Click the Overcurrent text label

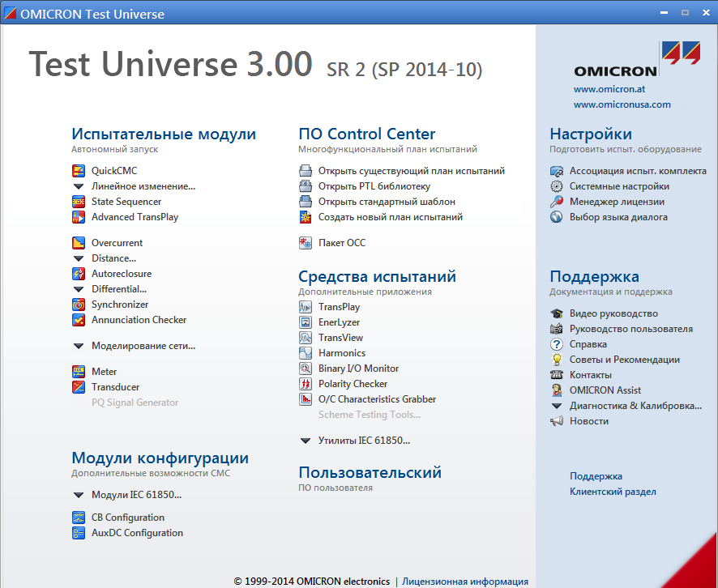[117, 243]
